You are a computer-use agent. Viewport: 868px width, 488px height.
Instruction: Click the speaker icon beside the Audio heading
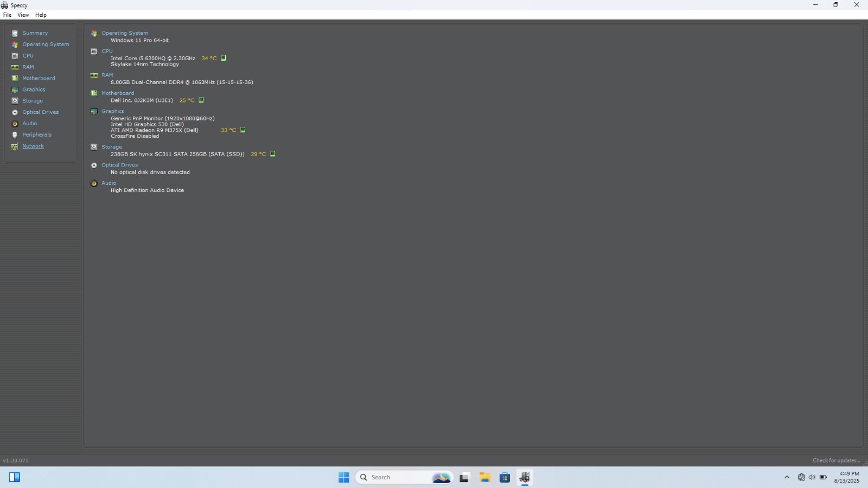(94, 183)
